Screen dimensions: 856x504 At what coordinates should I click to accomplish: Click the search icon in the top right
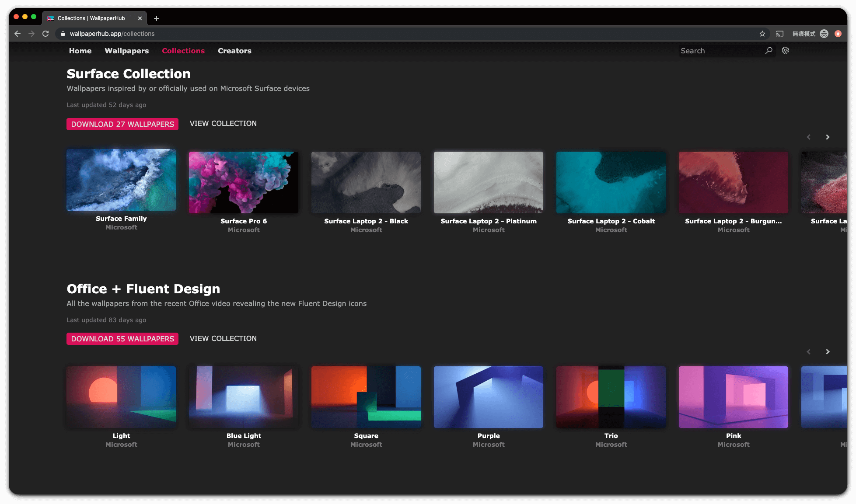[769, 50]
